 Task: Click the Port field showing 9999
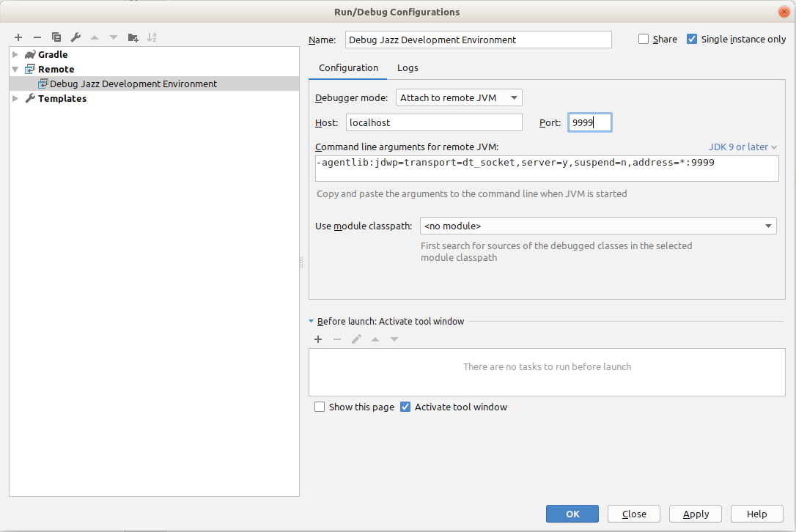[590, 122]
